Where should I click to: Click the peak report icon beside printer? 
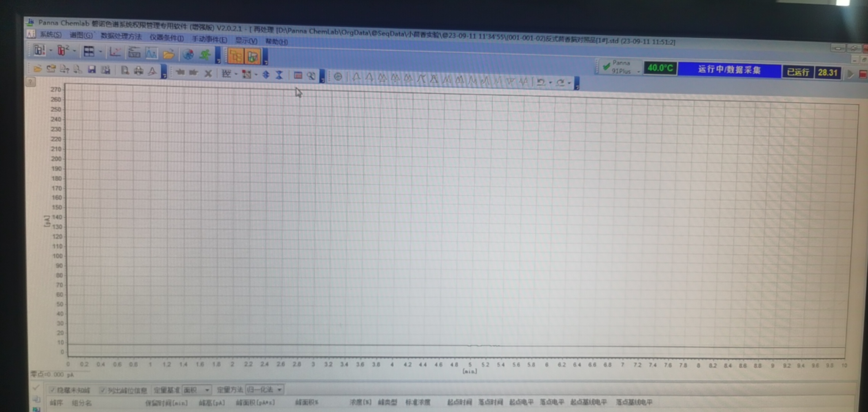click(x=152, y=71)
